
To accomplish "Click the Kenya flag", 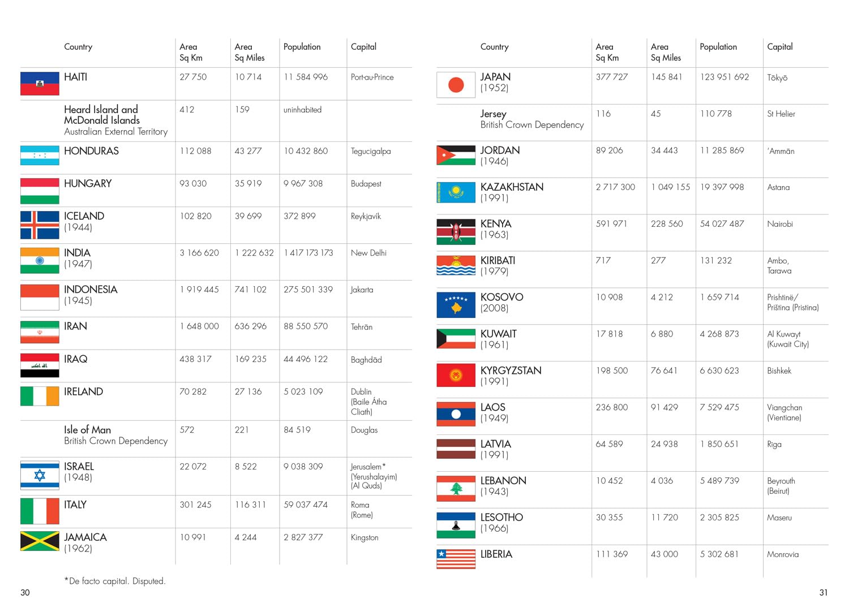I will pos(456,231).
